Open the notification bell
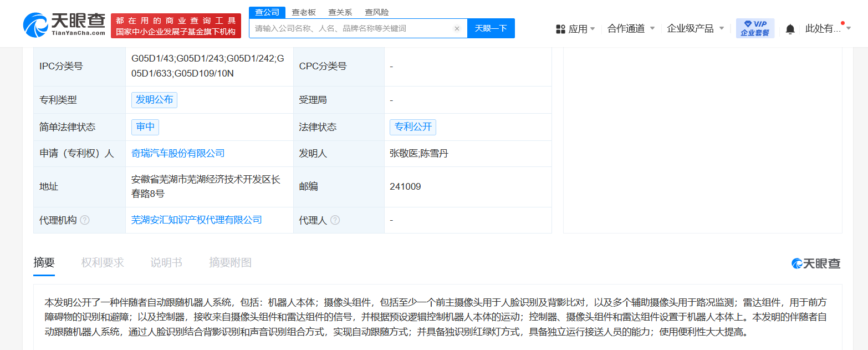 click(x=790, y=29)
